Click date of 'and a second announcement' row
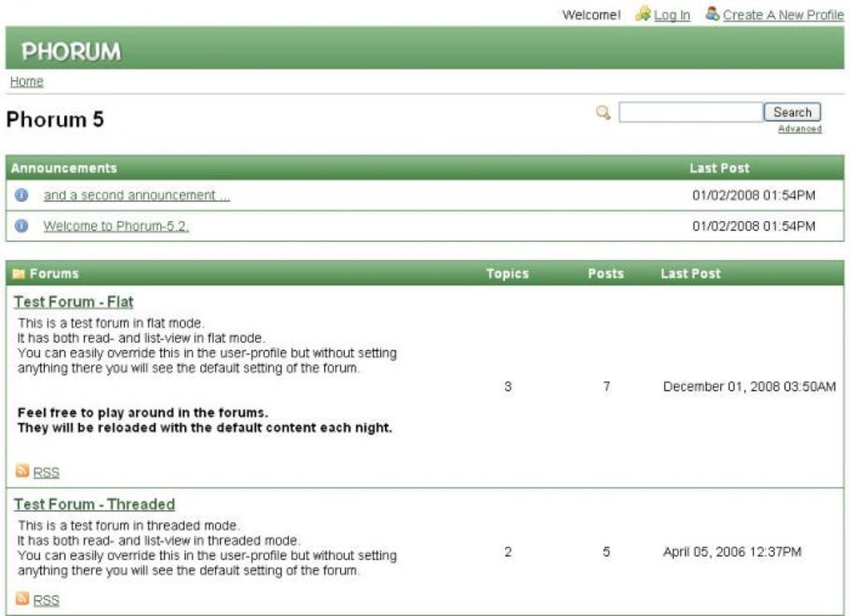 [x=754, y=195]
